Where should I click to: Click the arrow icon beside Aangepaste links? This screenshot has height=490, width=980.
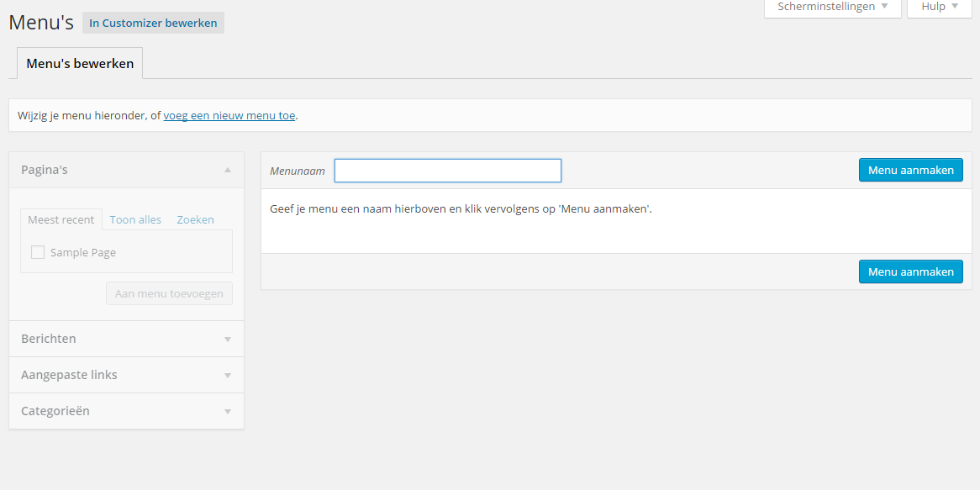point(227,376)
